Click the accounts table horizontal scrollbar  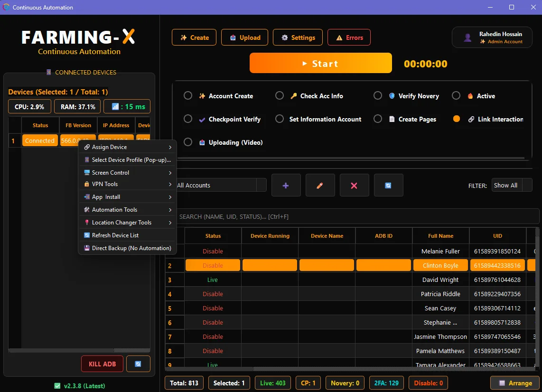[350, 369]
